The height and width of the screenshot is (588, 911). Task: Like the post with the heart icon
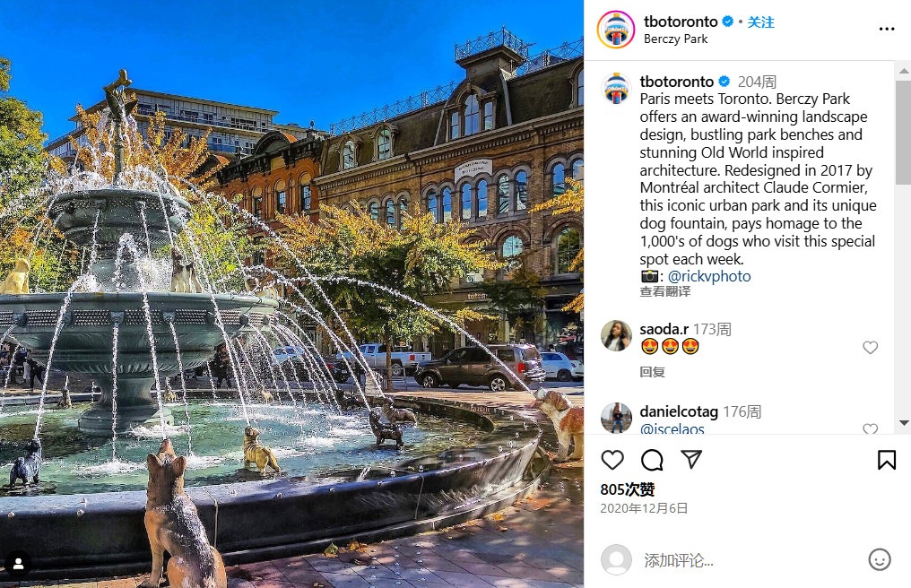click(x=612, y=460)
